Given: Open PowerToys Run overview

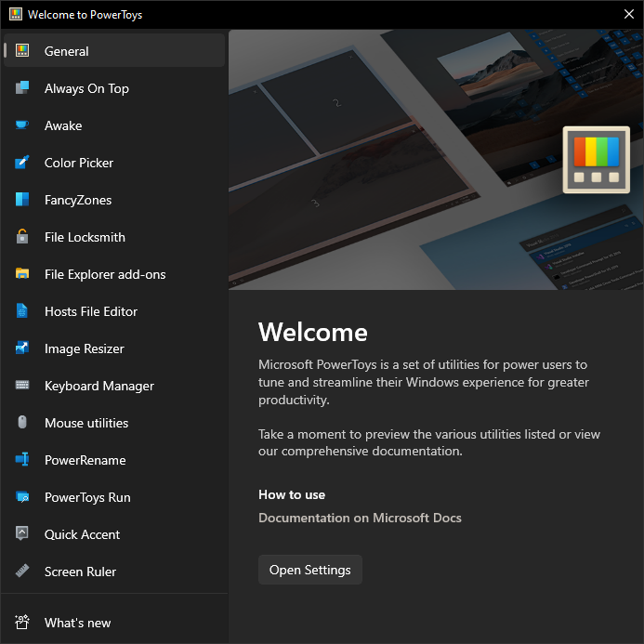Looking at the screenshot, I should (114, 497).
